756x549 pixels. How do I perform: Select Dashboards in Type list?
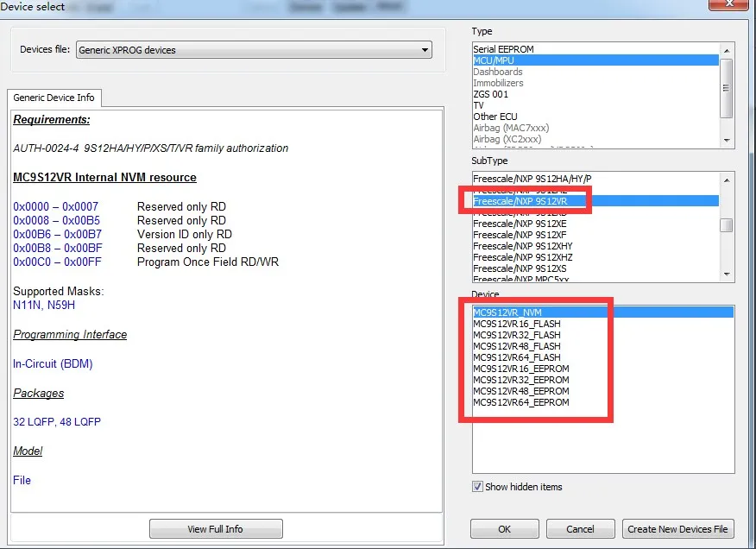click(595, 72)
